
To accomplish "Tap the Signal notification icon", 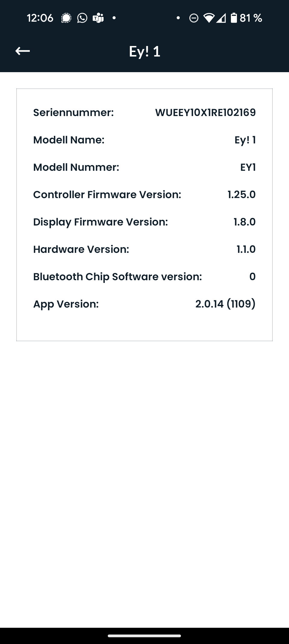I will click(66, 18).
